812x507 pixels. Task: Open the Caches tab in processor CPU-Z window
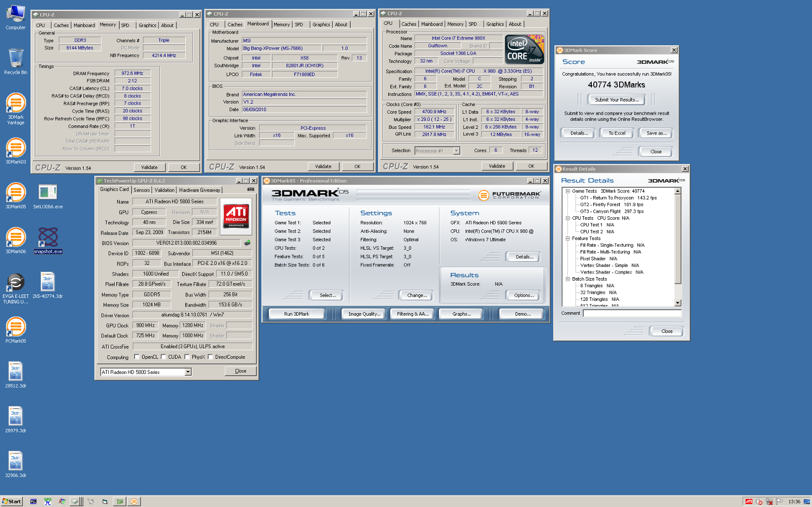[409, 24]
